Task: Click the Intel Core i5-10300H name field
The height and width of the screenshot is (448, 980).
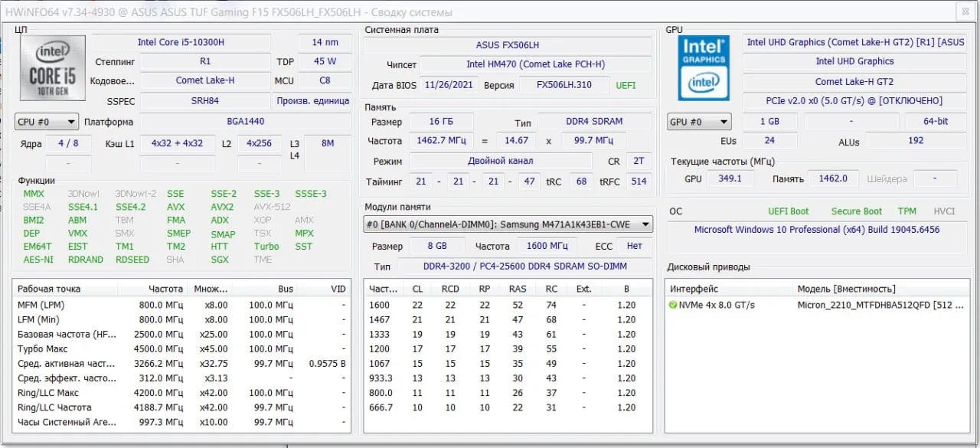Action: click(x=181, y=42)
